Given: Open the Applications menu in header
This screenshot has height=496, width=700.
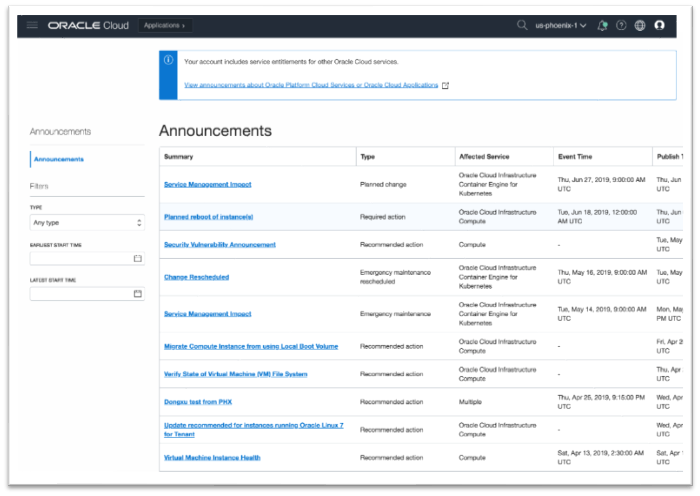Looking at the screenshot, I should pos(165,25).
